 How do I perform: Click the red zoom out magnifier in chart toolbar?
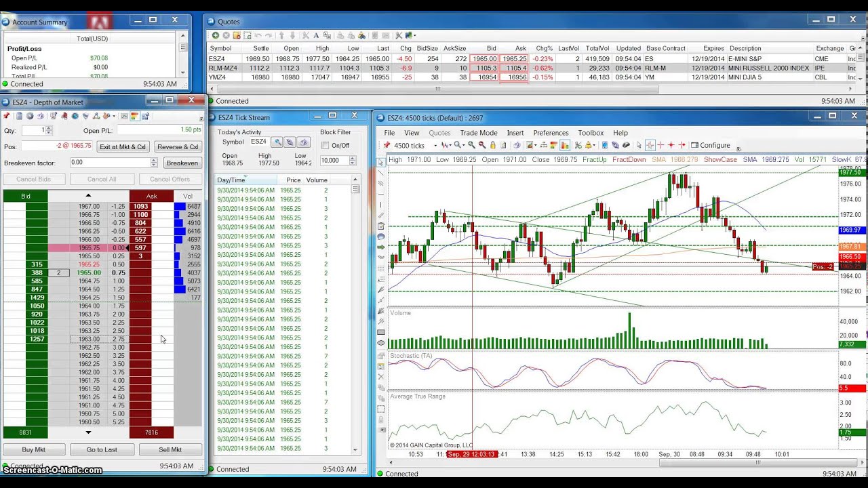coord(482,145)
